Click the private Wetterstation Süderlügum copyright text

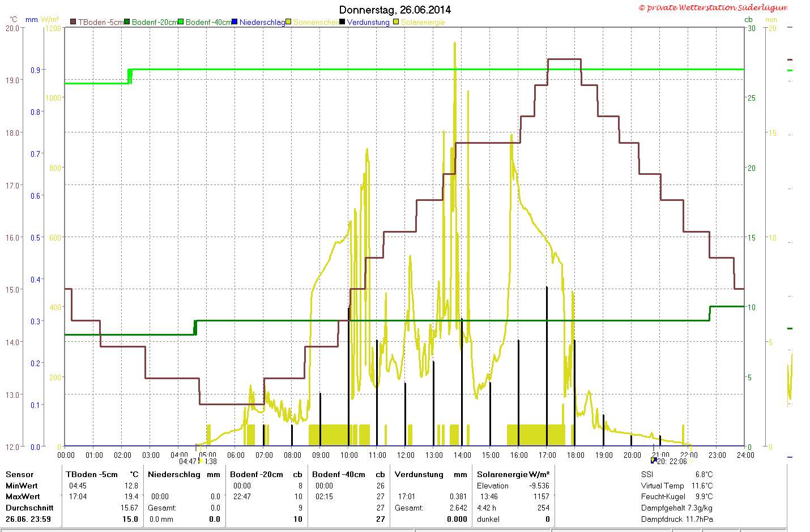(x=713, y=7)
